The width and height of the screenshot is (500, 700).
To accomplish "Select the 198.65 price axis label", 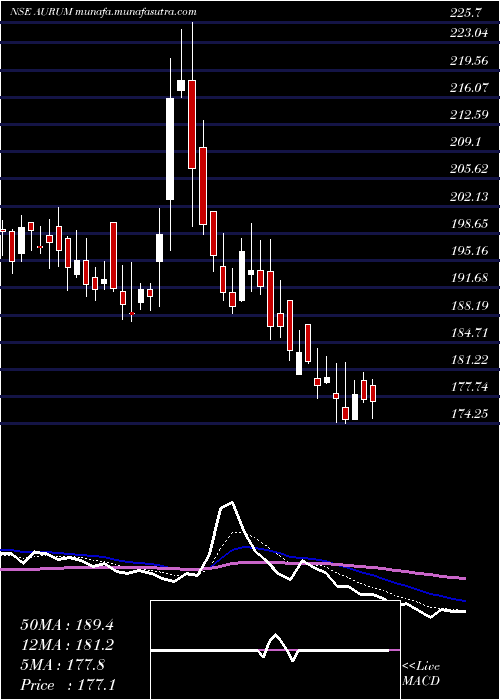I will point(469,224).
